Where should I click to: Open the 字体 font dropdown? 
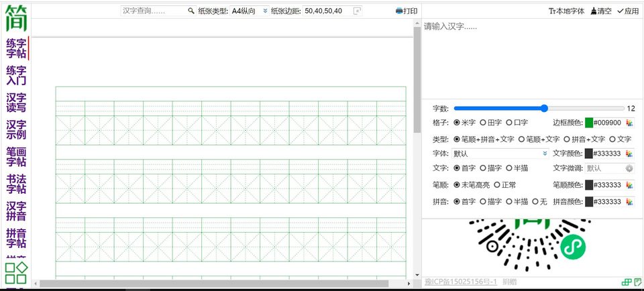pyautogui.click(x=500, y=154)
